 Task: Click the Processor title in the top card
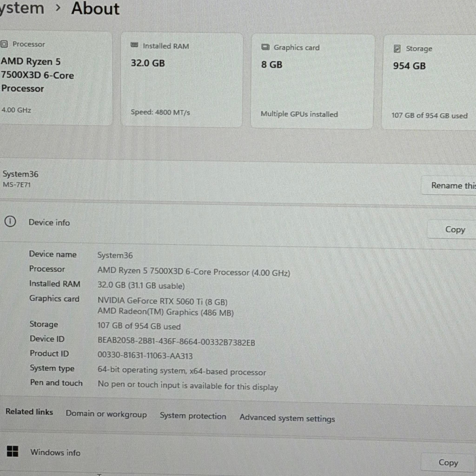[29, 44]
